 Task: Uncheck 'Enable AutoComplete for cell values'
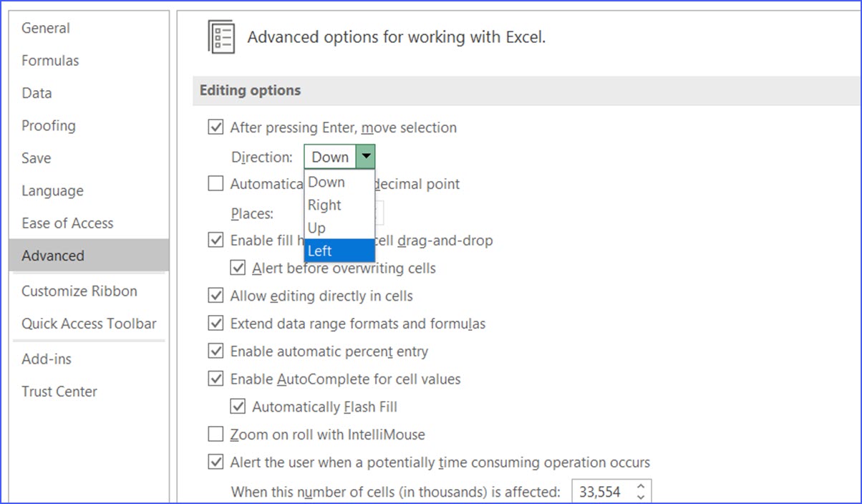tap(215, 379)
